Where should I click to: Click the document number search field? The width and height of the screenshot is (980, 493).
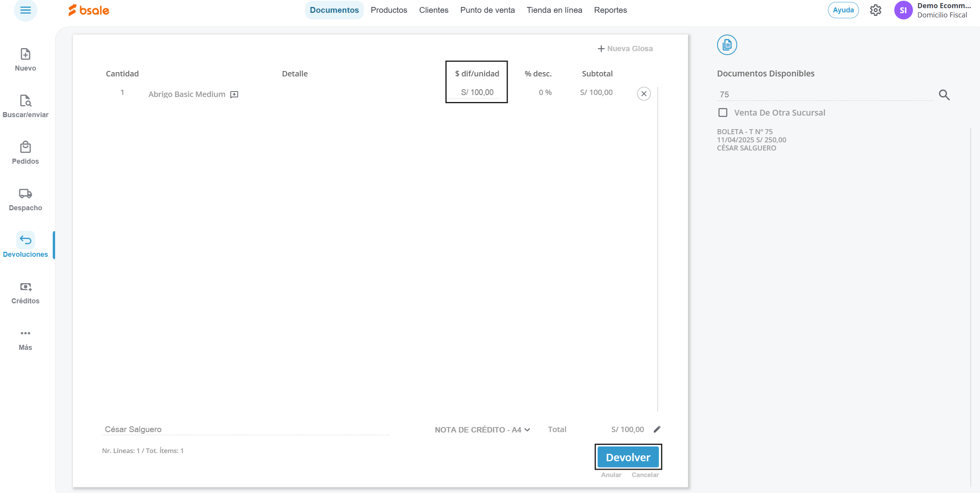(x=824, y=95)
